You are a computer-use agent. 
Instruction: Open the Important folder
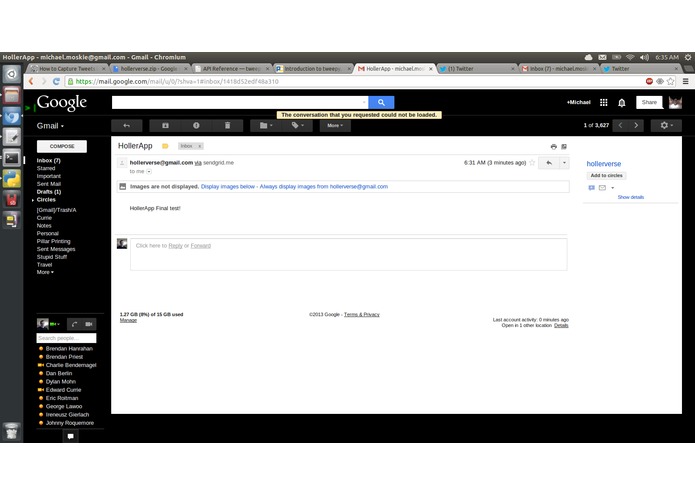[x=49, y=176]
